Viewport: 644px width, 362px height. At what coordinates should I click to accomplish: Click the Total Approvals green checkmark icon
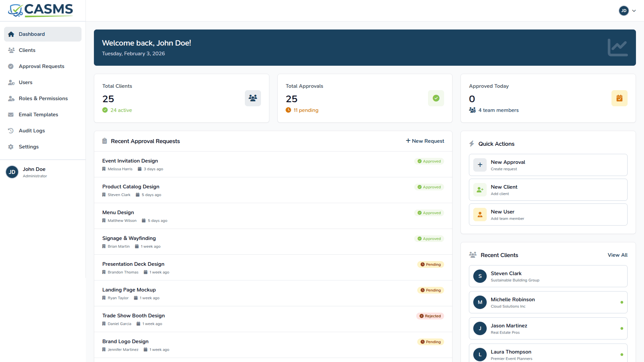436,98
